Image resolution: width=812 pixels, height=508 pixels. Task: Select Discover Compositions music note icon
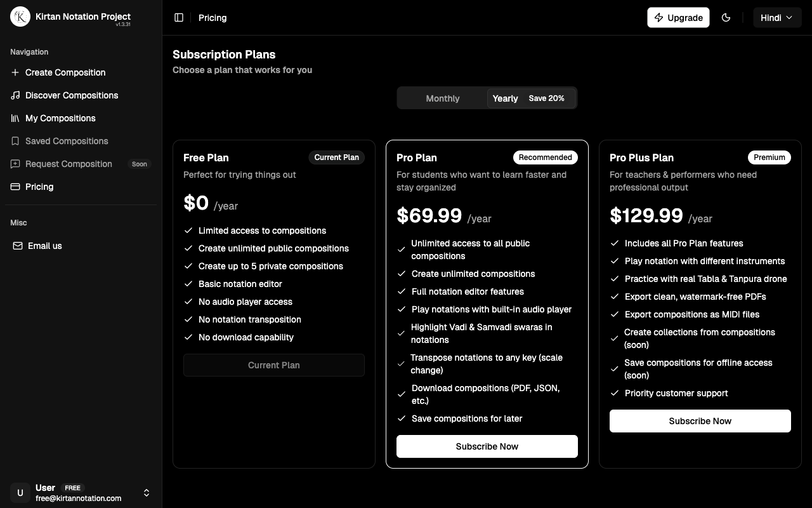click(15, 95)
